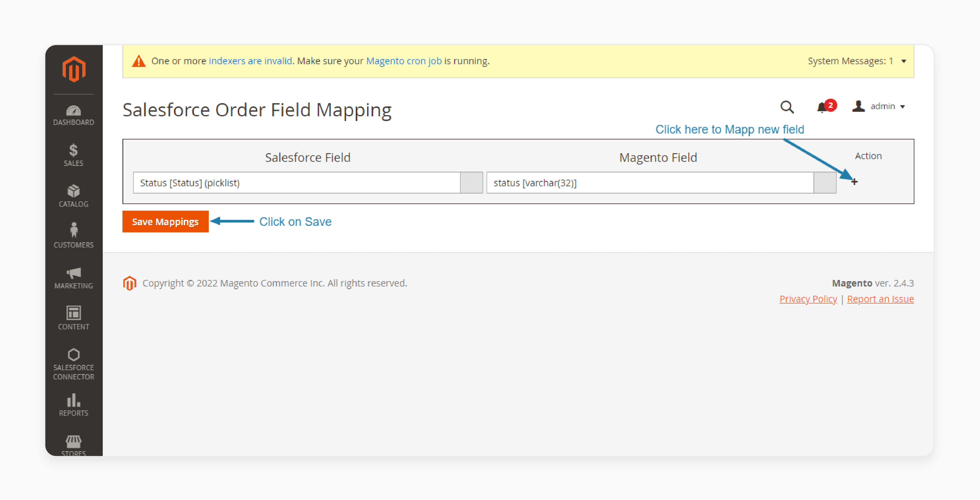Click the search magnifier icon
The width and height of the screenshot is (980, 500).
point(787,107)
